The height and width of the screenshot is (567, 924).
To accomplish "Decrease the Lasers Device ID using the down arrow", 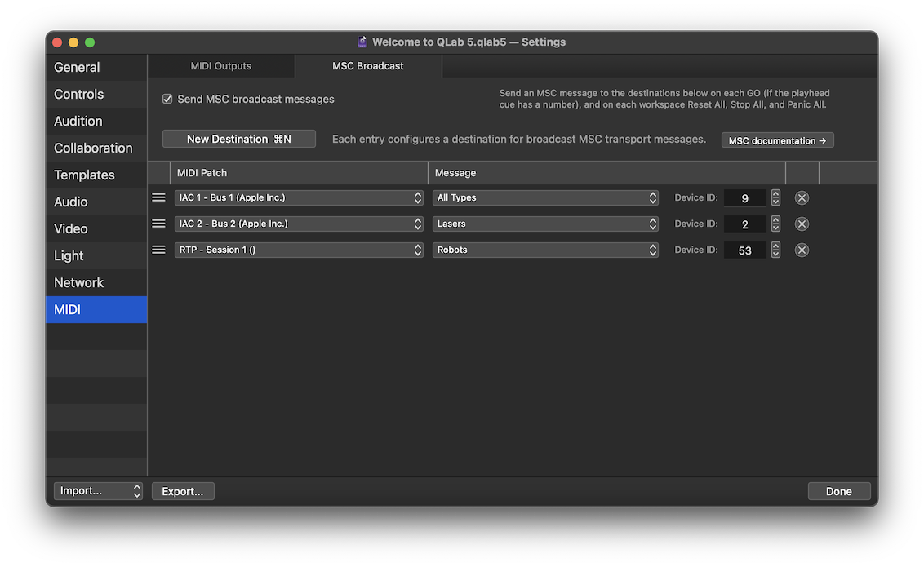I will pyautogui.click(x=775, y=227).
